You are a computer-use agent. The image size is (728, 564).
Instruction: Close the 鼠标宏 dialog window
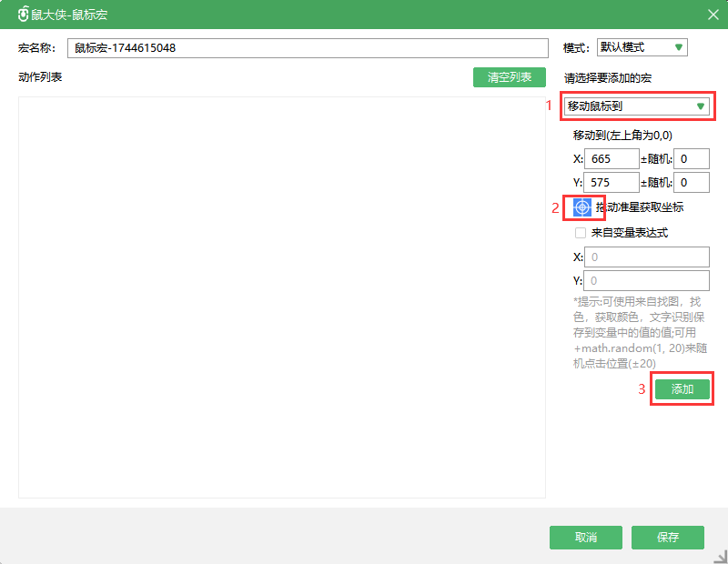click(x=713, y=15)
